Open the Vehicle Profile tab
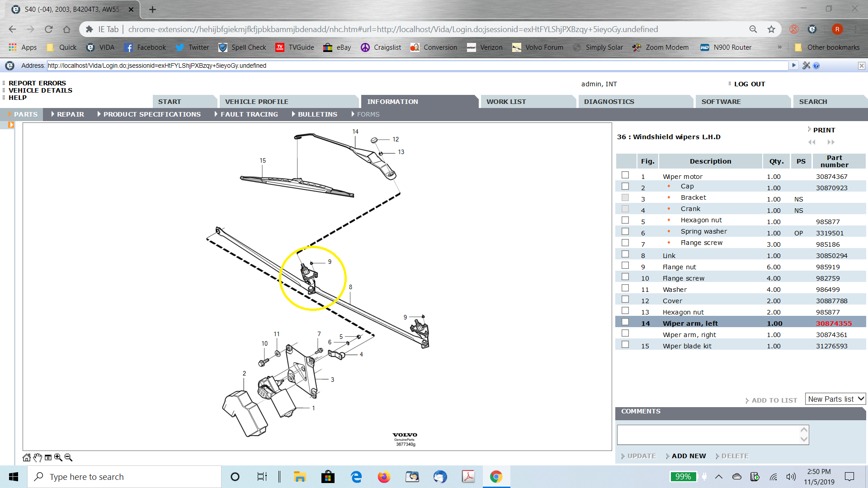The height and width of the screenshot is (488, 868). point(256,102)
